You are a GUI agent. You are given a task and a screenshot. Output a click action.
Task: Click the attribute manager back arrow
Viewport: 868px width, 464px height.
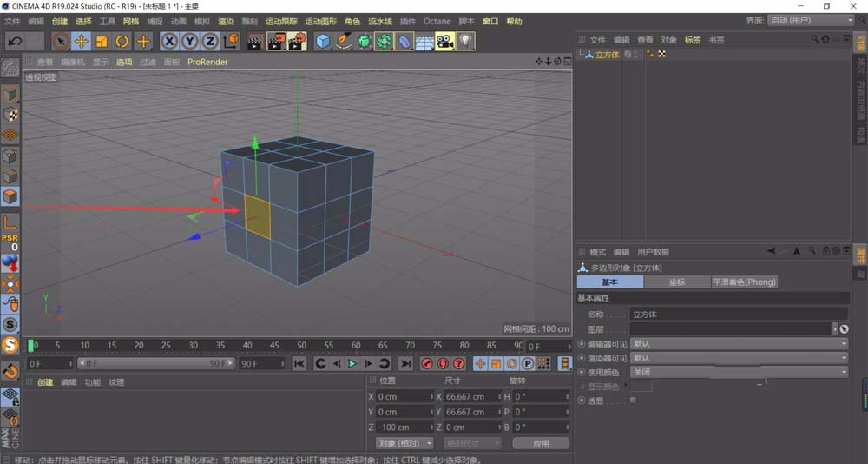pos(771,251)
